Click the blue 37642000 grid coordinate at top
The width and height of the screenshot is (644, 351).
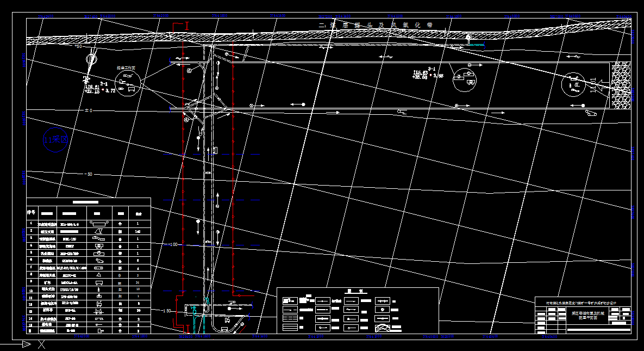[160, 16]
